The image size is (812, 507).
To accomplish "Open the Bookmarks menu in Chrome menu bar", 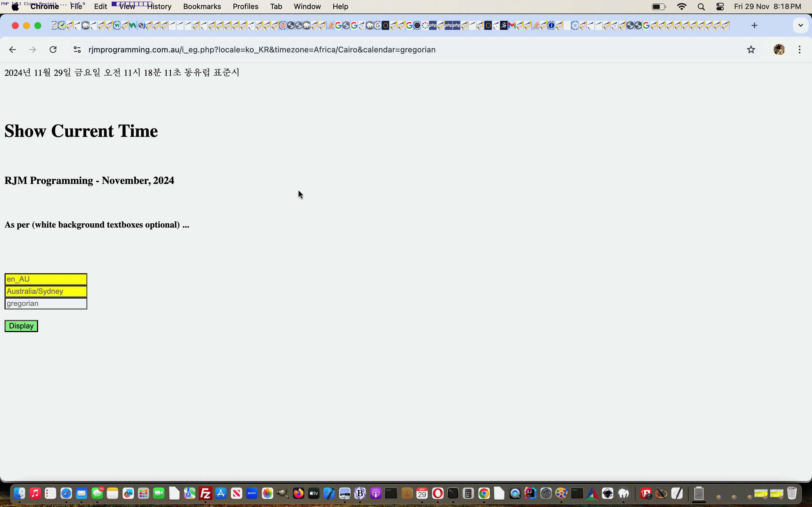I will (202, 6).
